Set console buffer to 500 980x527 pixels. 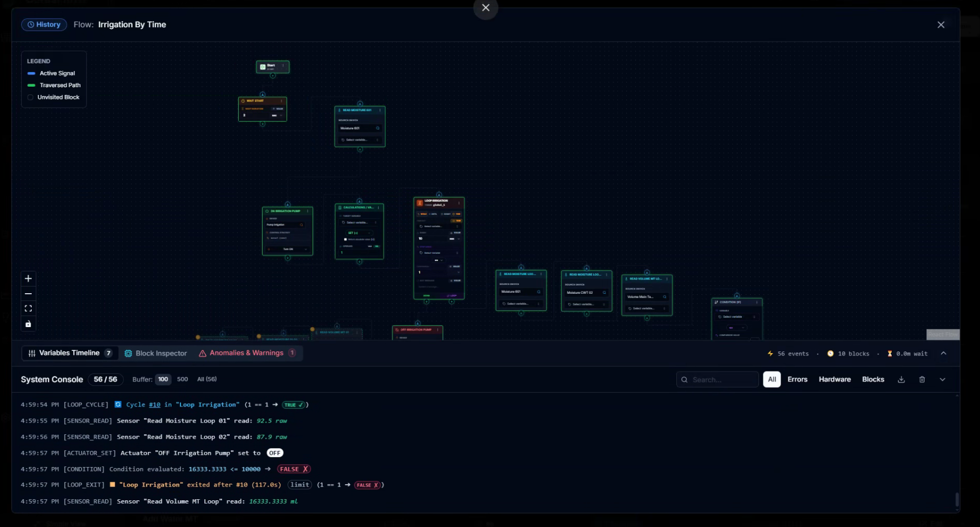click(183, 379)
